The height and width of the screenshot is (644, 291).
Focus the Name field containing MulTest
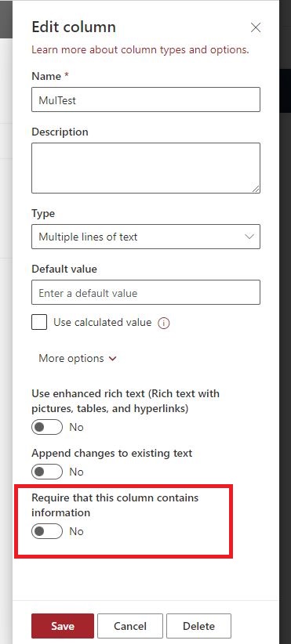pos(146,99)
